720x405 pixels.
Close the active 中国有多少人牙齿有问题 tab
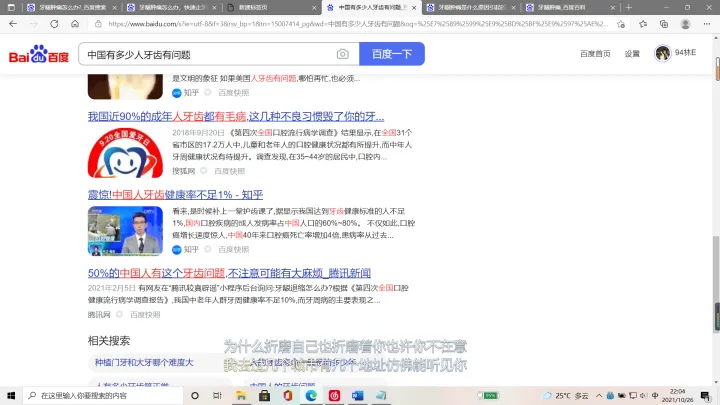414,7
